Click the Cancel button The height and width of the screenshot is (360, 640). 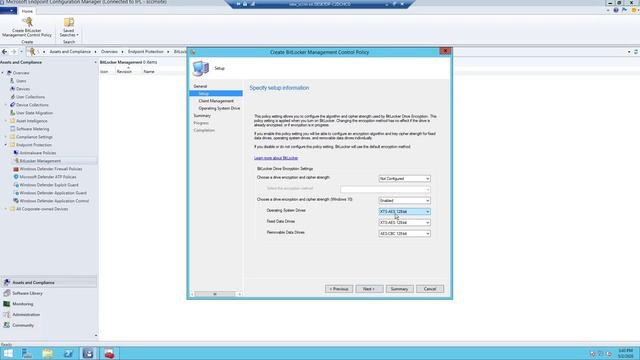point(430,289)
